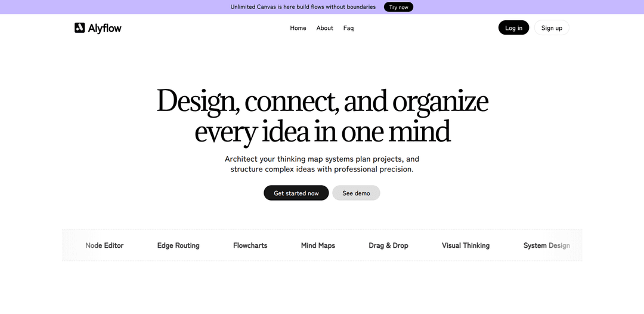Select System Design in feature strip
The height and width of the screenshot is (314, 644).
(x=546, y=245)
